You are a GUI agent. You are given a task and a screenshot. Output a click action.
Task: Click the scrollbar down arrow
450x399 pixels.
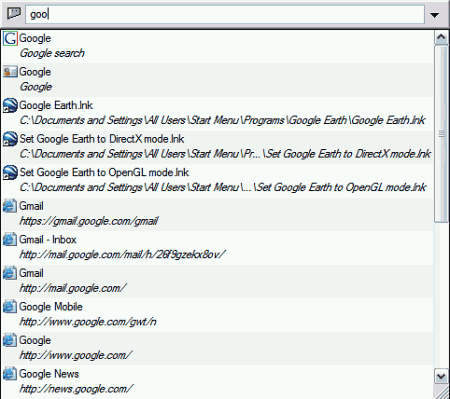tap(441, 377)
